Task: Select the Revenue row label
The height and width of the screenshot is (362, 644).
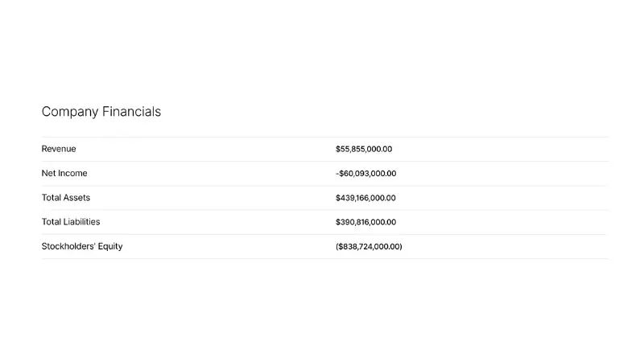Action: [59, 149]
